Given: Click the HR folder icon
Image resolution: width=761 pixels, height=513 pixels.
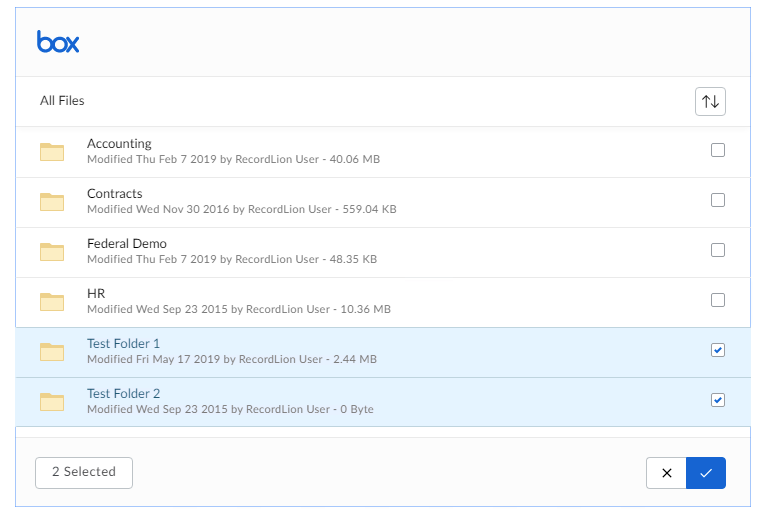Looking at the screenshot, I should pyautogui.click(x=52, y=302).
